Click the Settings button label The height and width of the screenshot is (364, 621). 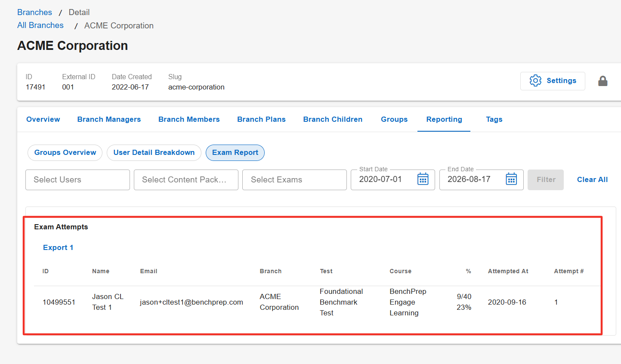pos(561,80)
